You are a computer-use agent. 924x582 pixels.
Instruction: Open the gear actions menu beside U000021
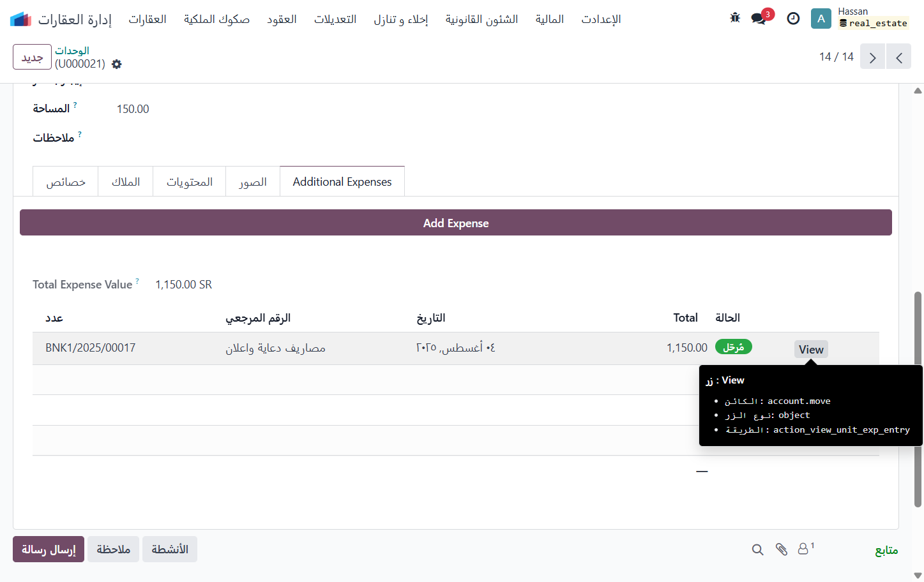[116, 64]
